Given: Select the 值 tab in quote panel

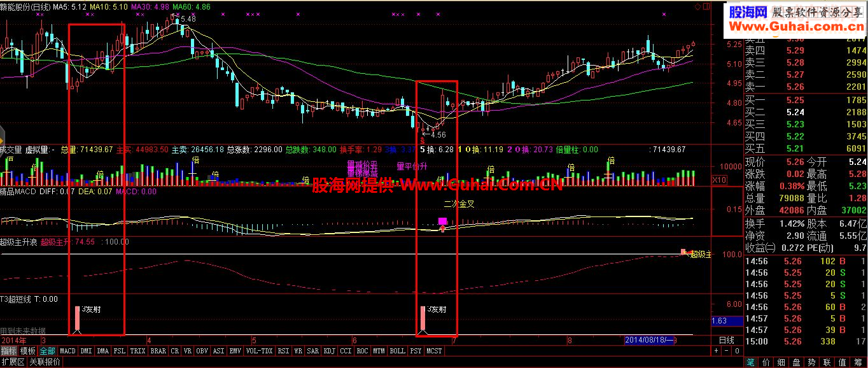Looking at the screenshot, I should click(x=842, y=362).
